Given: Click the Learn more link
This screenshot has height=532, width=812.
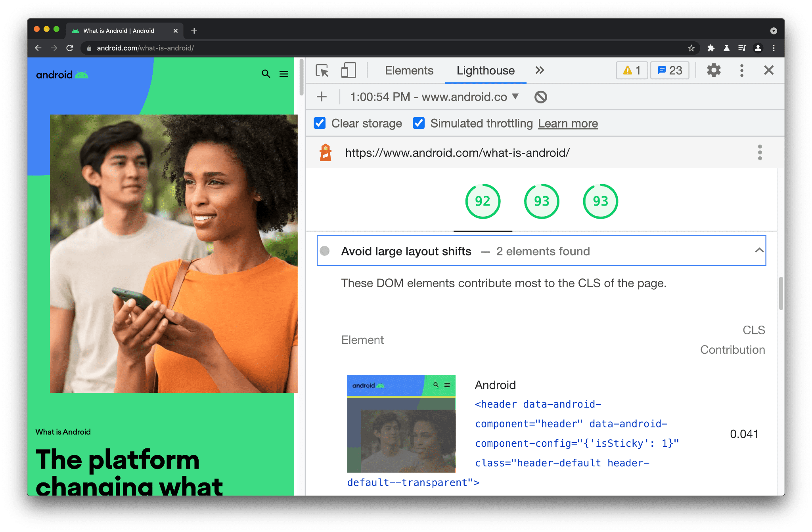Looking at the screenshot, I should 567,123.
